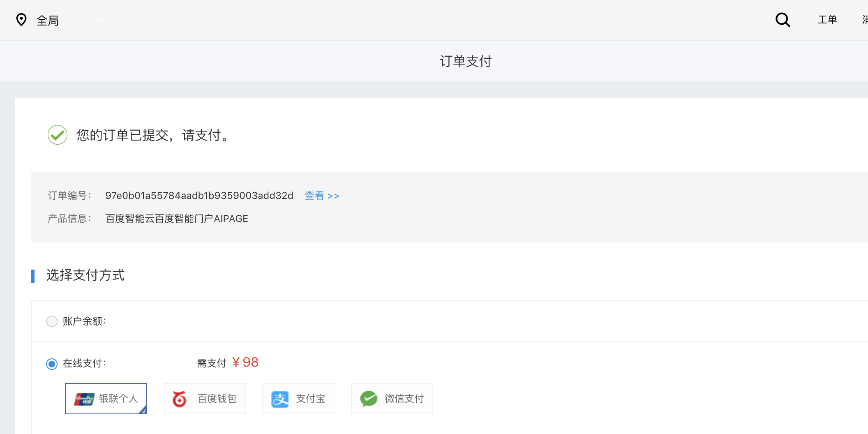Expand the faint chevron next to 全局
The image size is (868, 434).
pos(100,20)
